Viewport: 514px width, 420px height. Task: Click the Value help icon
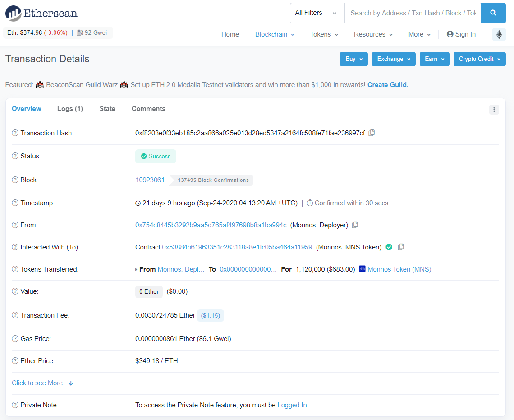[x=15, y=291]
